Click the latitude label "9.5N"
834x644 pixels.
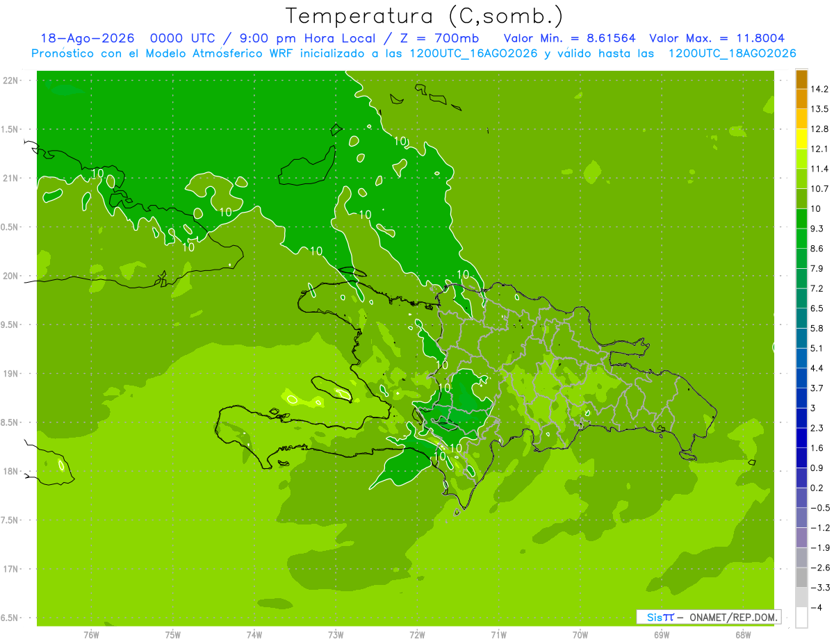click(10, 325)
